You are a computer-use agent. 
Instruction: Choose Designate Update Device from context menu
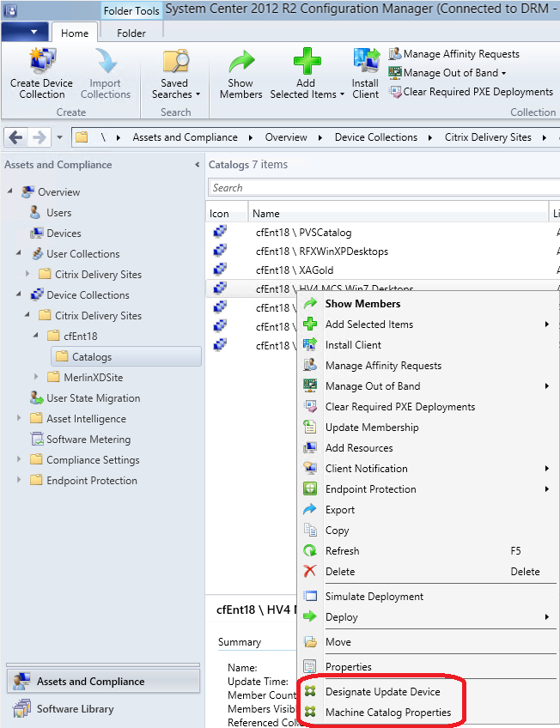click(x=382, y=692)
